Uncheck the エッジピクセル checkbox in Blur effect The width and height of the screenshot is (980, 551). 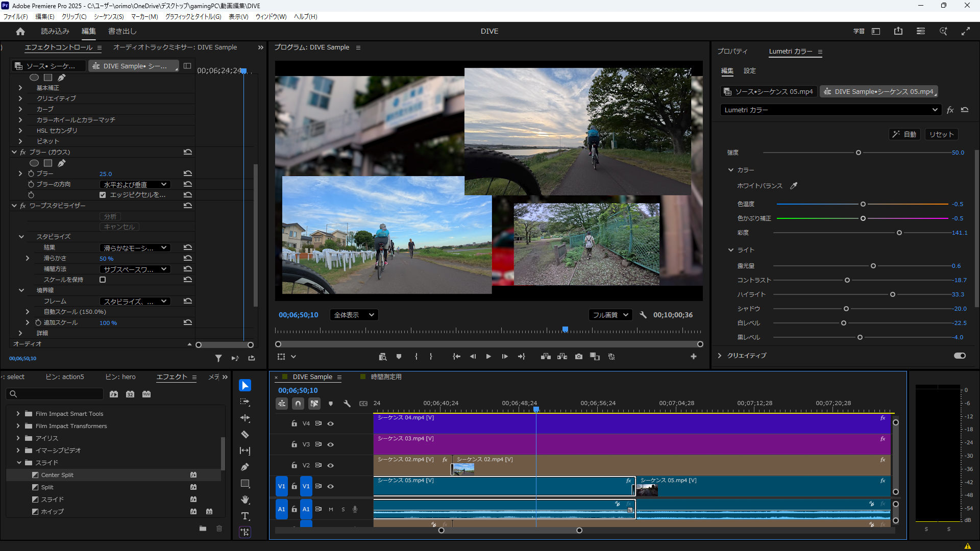tap(102, 194)
